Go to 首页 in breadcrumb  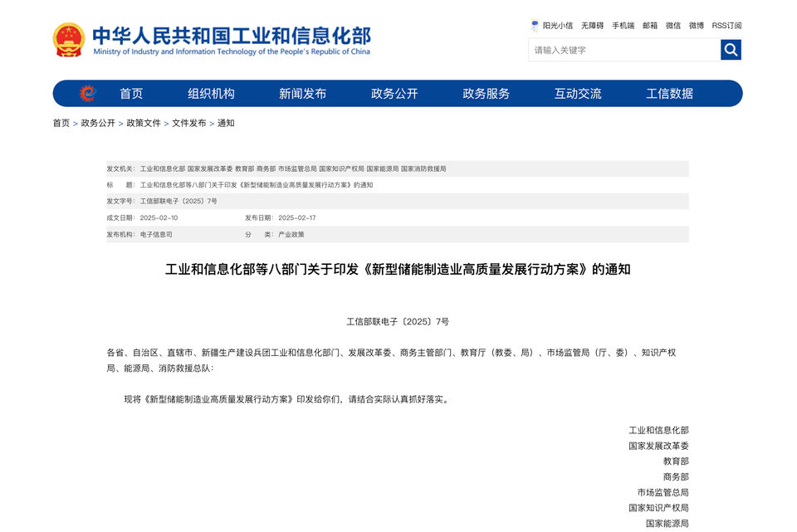tap(61, 123)
